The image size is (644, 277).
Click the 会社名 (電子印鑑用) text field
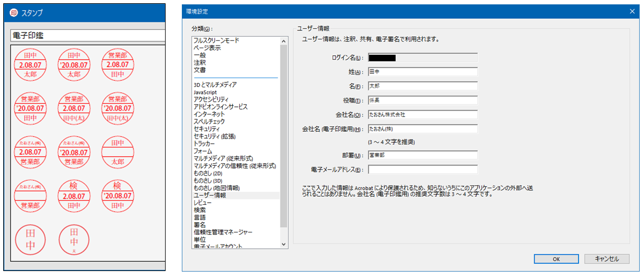(422, 129)
